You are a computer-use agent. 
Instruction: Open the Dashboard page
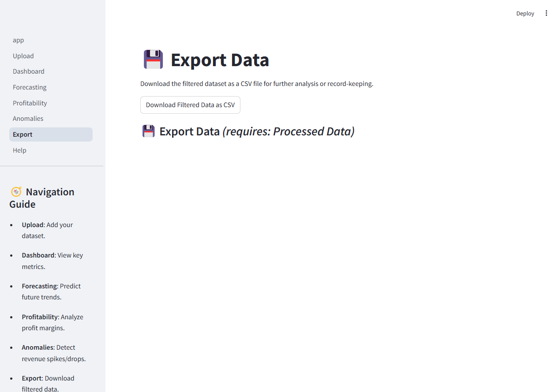tap(28, 71)
